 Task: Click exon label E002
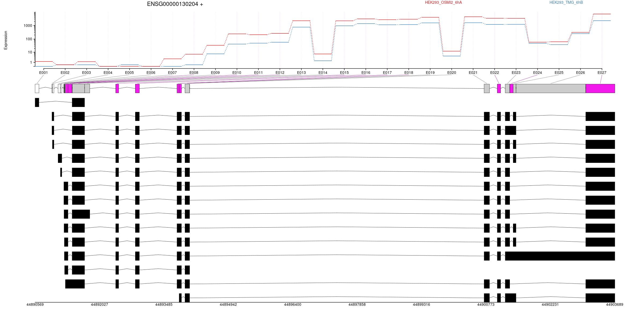(x=65, y=73)
